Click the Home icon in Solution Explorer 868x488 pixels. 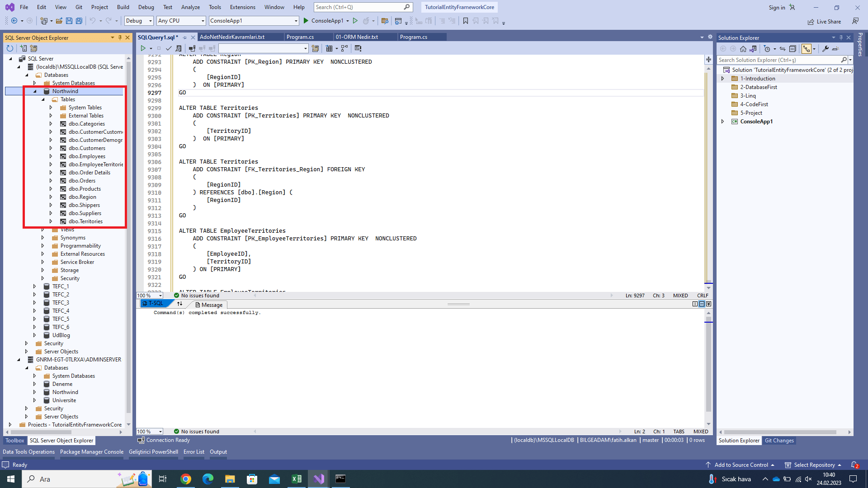[x=743, y=49]
